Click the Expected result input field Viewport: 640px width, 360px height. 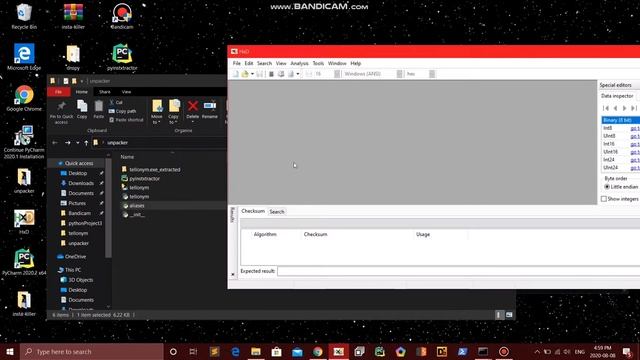pos(458,271)
